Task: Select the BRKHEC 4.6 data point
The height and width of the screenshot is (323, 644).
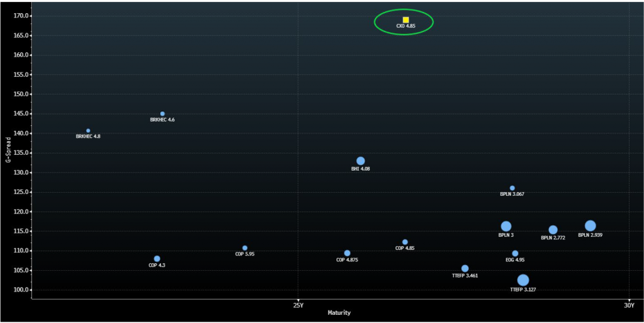Action: 162,114
